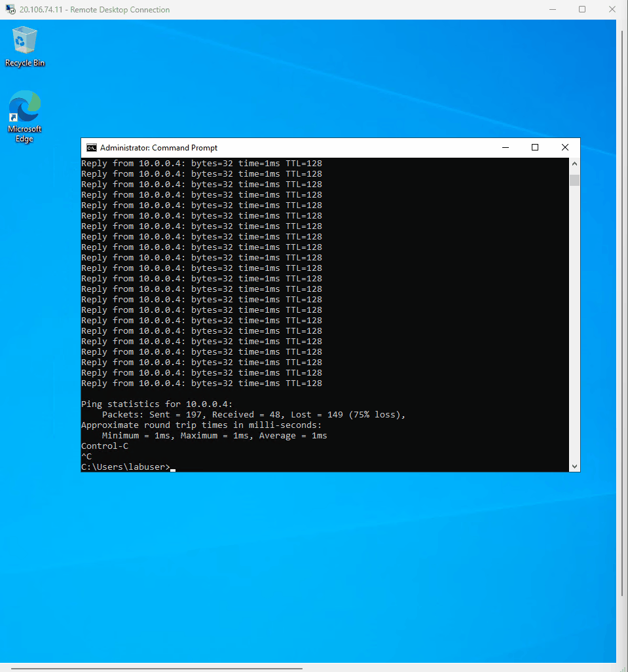Click the 'Control-C' text line
Image resolution: width=628 pixels, height=672 pixels.
tap(105, 446)
